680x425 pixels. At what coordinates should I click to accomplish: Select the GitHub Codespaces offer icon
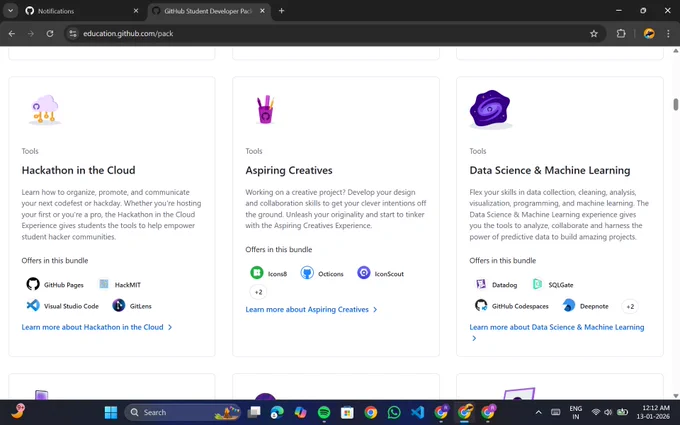click(x=481, y=306)
